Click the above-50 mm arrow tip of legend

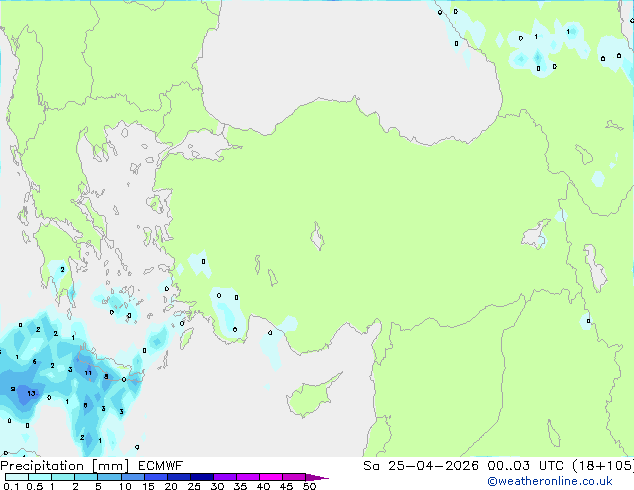tap(317, 477)
